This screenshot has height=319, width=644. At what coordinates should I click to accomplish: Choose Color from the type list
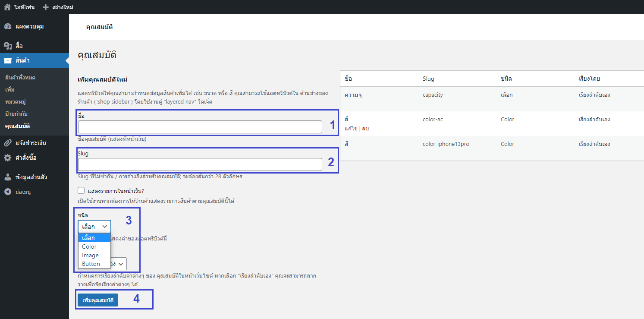89,246
